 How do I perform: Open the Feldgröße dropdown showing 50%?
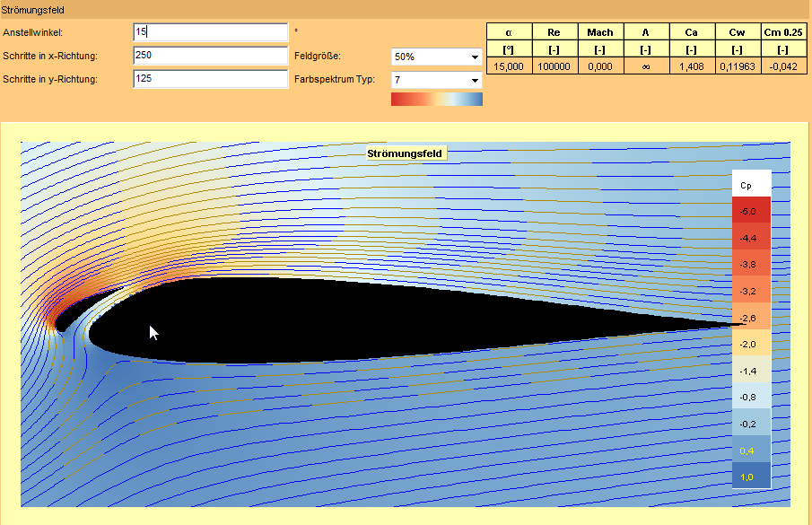click(x=437, y=57)
